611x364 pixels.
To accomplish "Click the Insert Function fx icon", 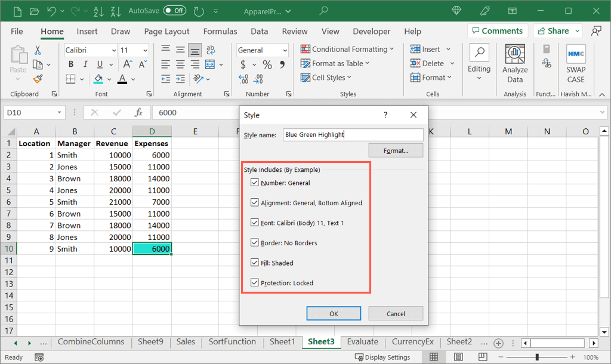I will click(x=138, y=112).
